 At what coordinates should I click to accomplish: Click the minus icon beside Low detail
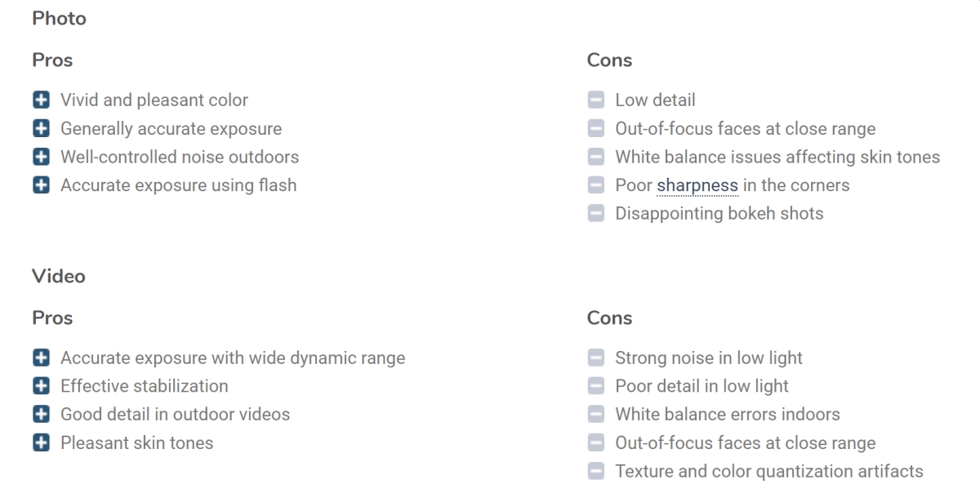(x=596, y=100)
